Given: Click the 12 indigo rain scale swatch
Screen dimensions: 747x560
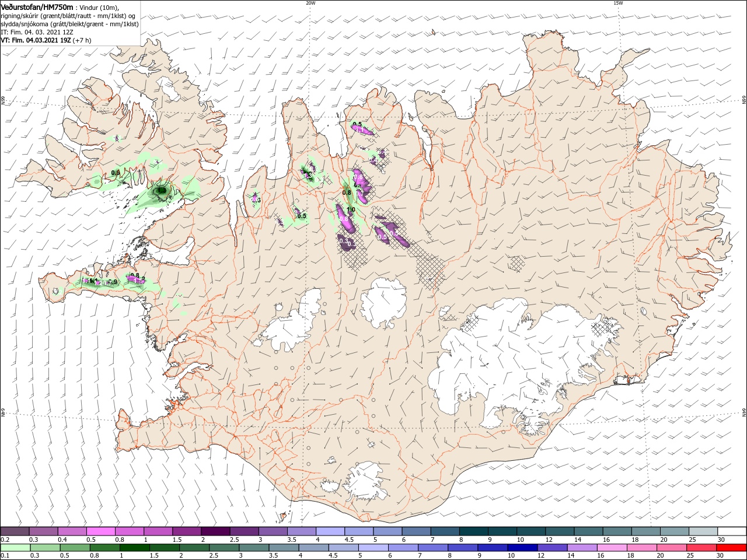Looking at the screenshot, I should pos(552,548).
